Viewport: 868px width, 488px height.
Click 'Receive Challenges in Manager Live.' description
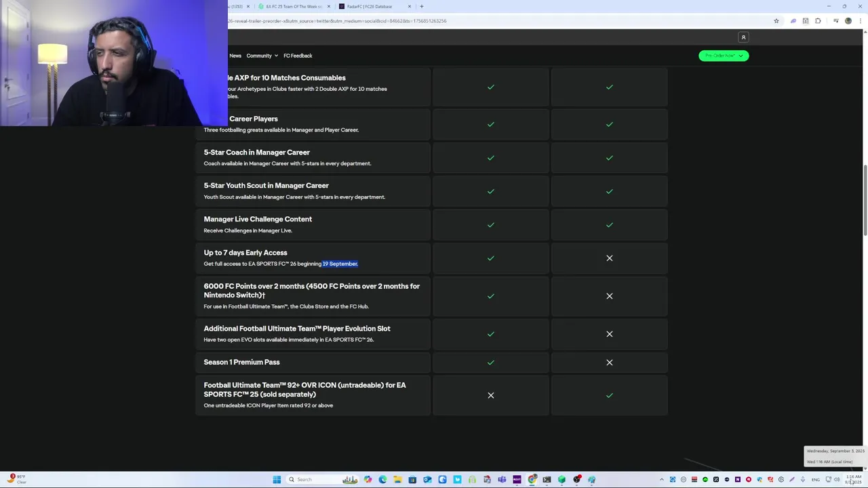248,230
